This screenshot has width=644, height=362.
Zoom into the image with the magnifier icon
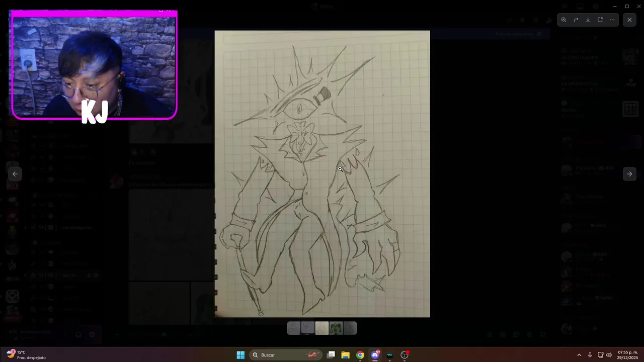coord(563,20)
